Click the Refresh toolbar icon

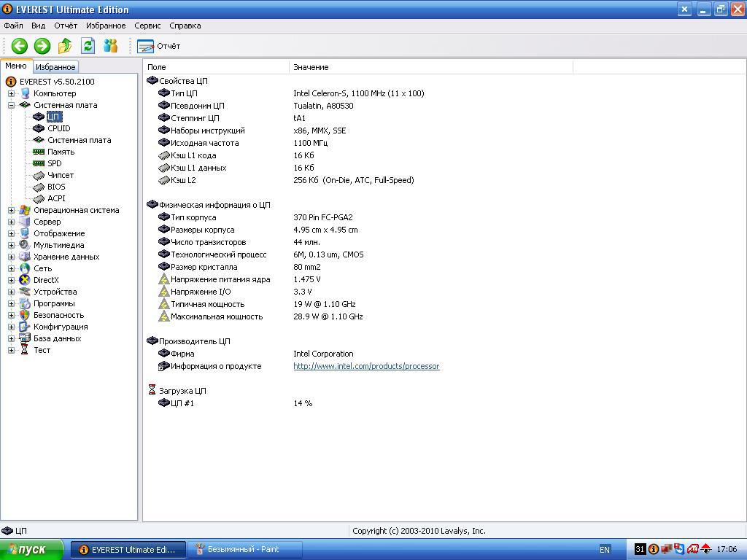(x=88, y=46)
